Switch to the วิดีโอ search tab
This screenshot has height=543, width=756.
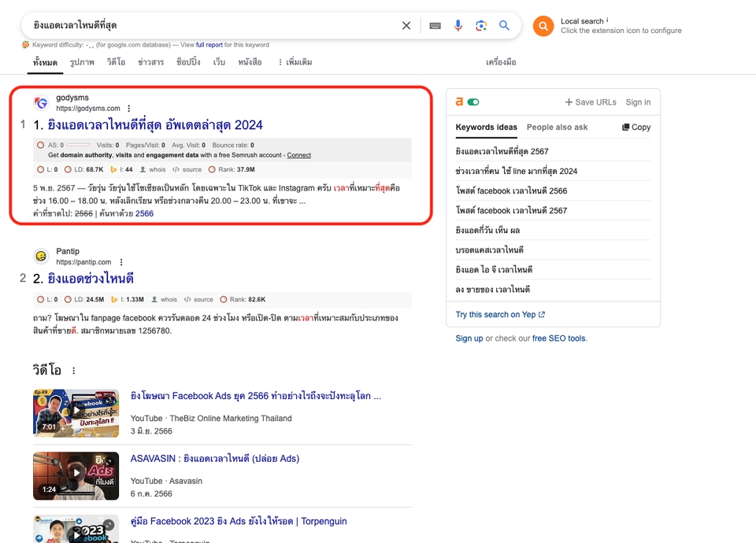[x=116, y=61]
